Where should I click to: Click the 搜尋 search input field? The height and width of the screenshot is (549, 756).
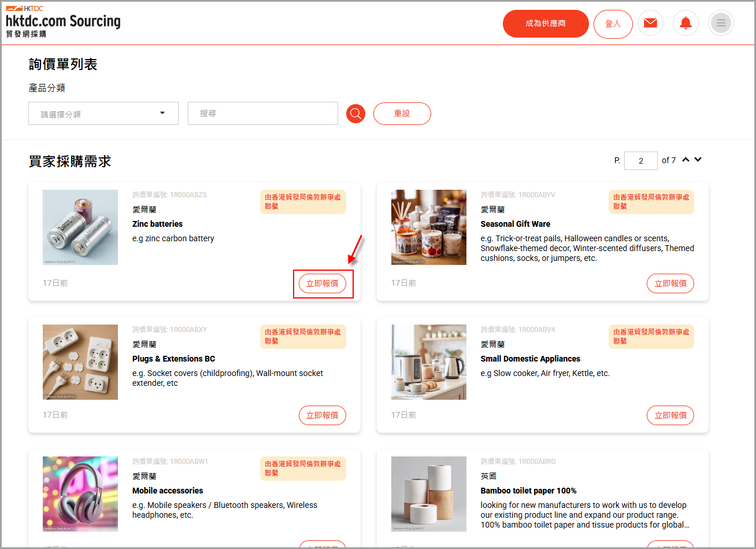[263, 113]
